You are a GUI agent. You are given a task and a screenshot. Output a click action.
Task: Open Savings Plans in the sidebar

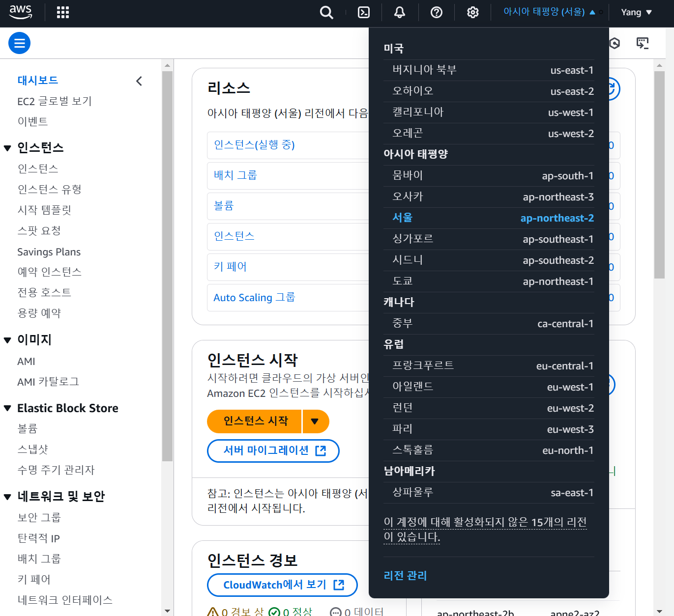[x=49, y=252]
